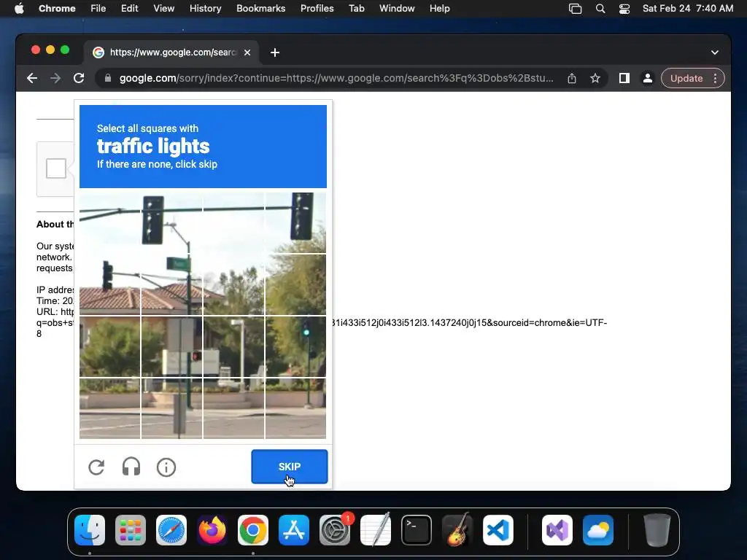Open App Store from the Dock
747x560 pixels.
coord(294,530)
